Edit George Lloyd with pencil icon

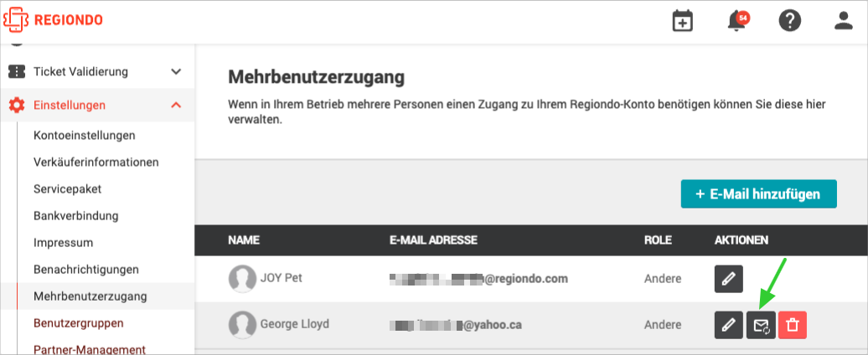[x=729, y=325]
